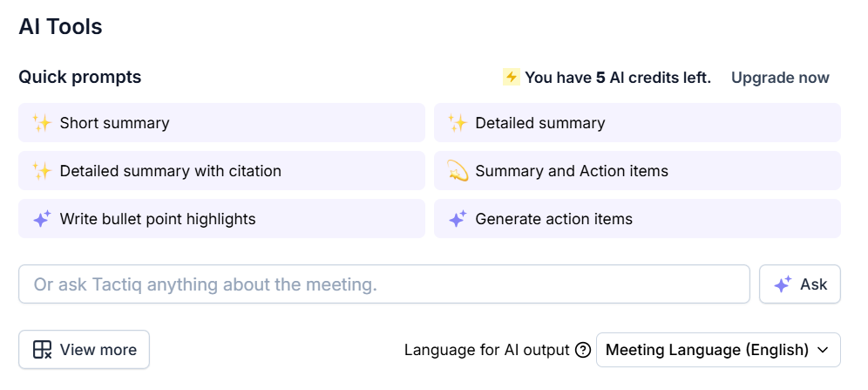Click the 'Language for AI output' label

point(486,350)
